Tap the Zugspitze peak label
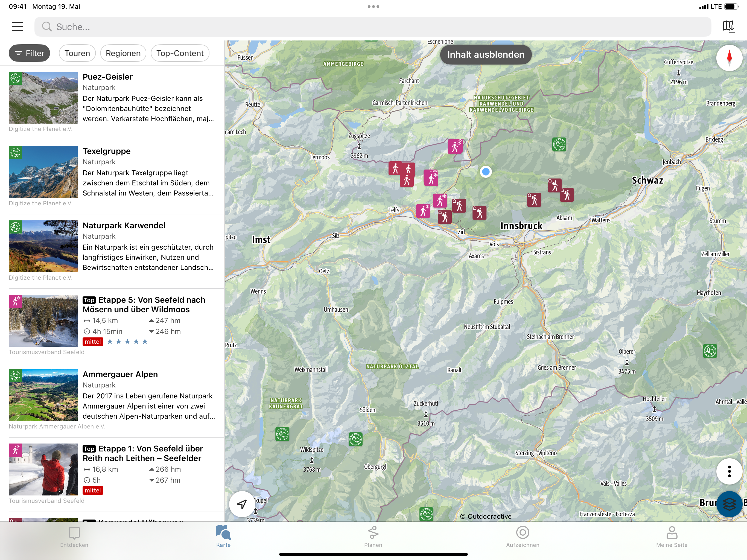 click(x=359, y=136)
